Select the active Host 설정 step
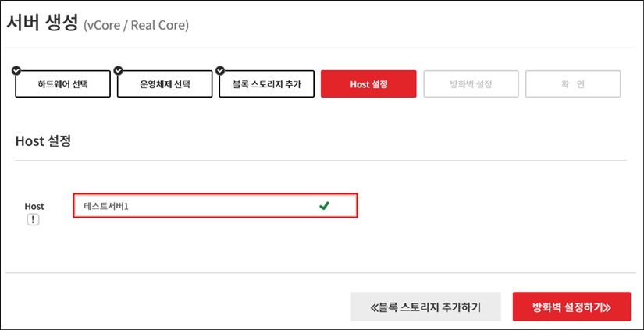The height and width of the screenshot is (330, 644). (x=368, y=84)
